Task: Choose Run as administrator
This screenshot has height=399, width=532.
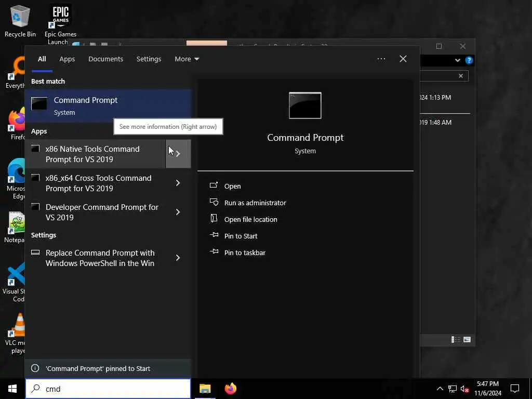Action: [x=255, y=203]
